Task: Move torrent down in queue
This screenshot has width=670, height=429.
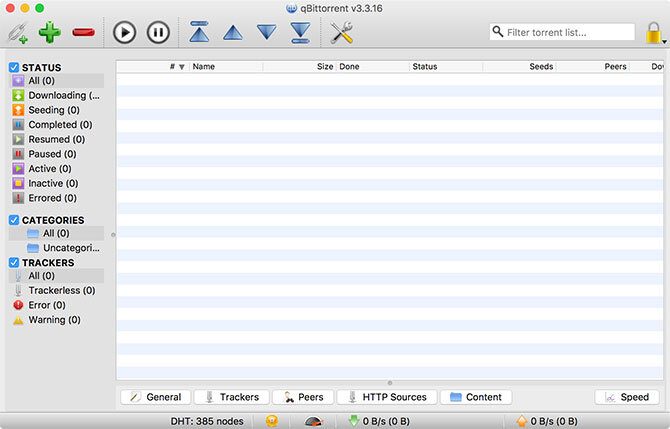Action: (x=267, y=32)
